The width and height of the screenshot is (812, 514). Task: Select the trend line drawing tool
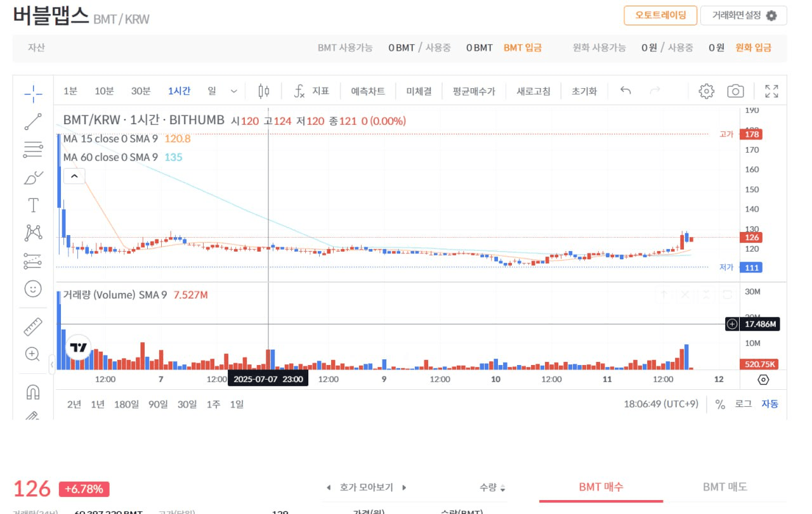[x=33, y=122]
